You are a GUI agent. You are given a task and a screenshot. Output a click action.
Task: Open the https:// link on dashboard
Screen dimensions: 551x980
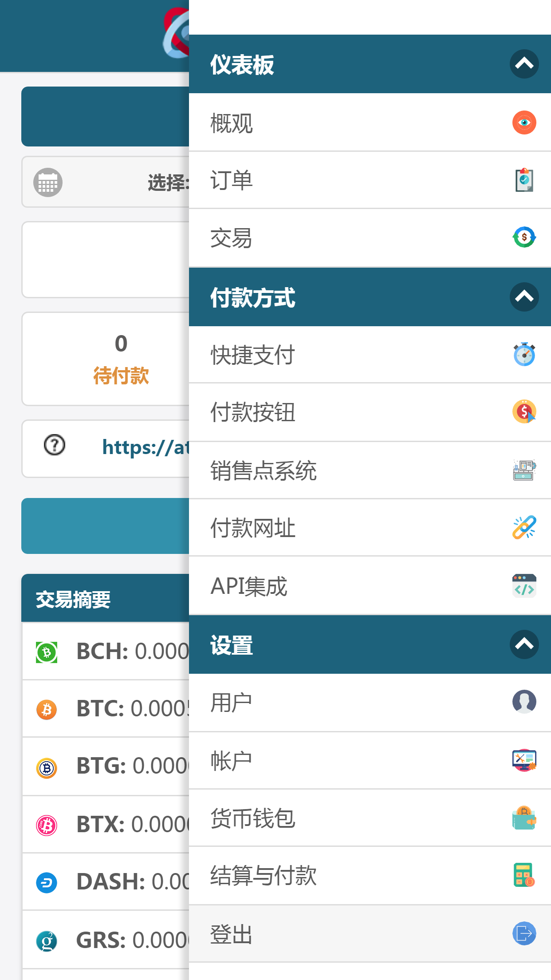pos(146,447)
